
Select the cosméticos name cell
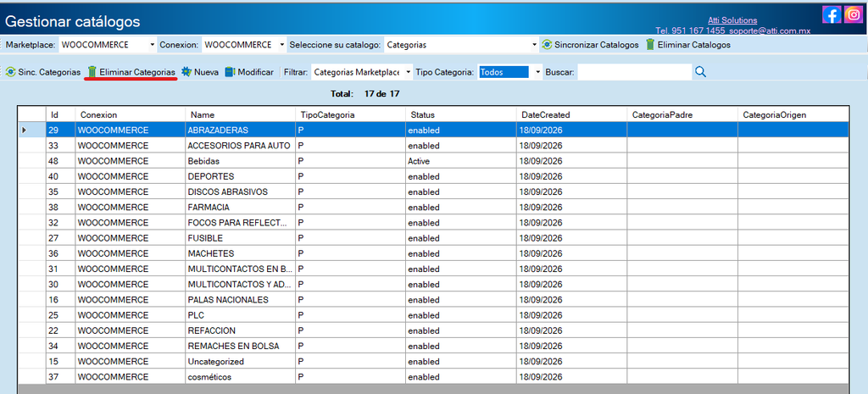click(240, 377)
